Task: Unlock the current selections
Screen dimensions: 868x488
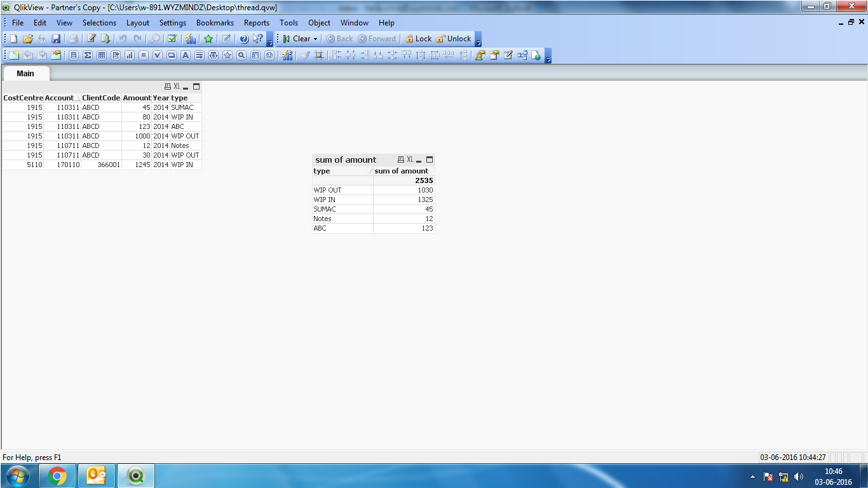Action: [x=454, y=39]
